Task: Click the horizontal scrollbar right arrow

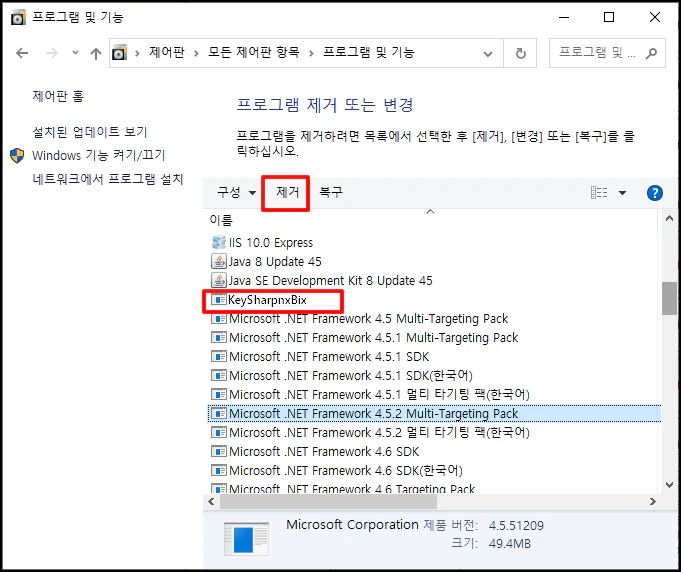Action: coord(652,502)
